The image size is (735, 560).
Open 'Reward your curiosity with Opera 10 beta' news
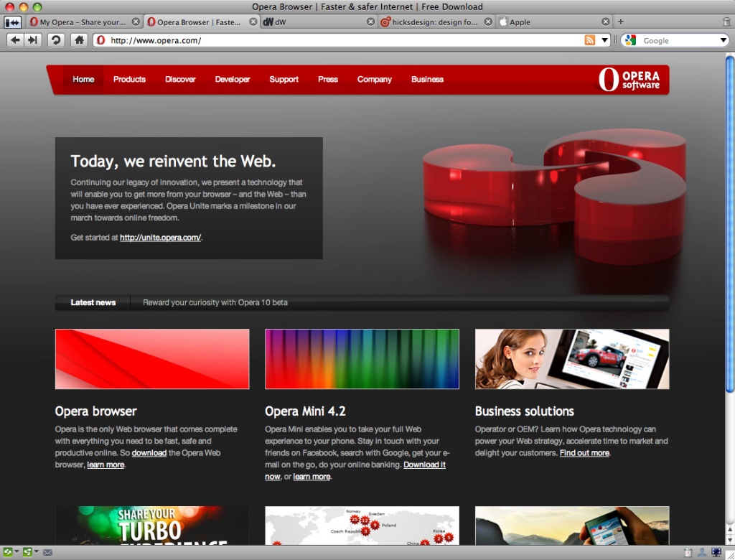tap(215, 302)
